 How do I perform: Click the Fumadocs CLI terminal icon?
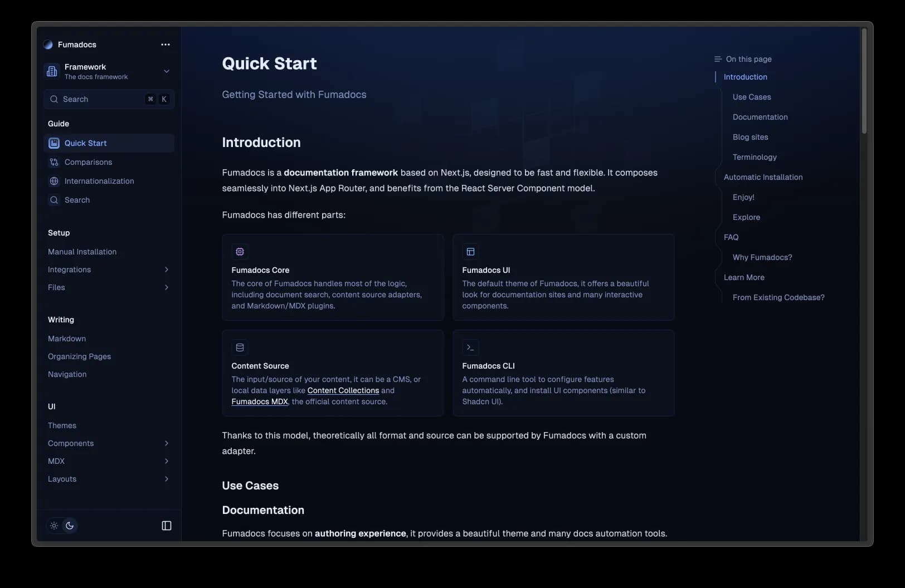470,347
